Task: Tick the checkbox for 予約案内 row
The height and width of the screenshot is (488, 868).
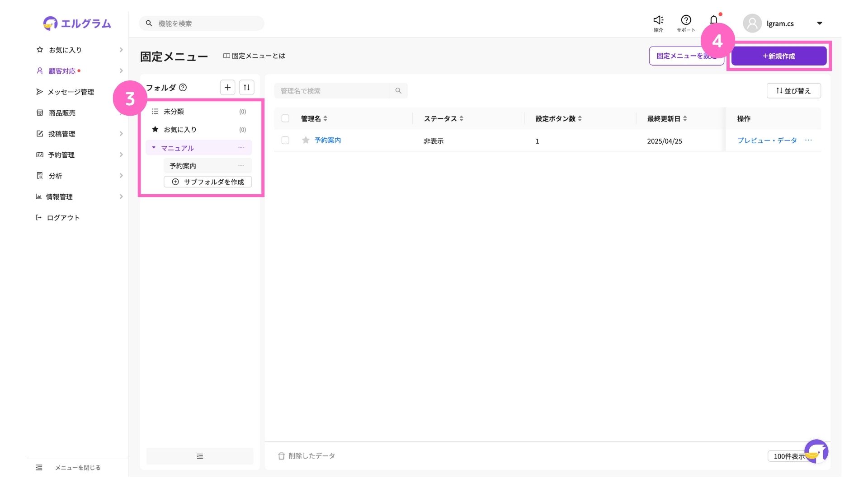Action: 285,140
